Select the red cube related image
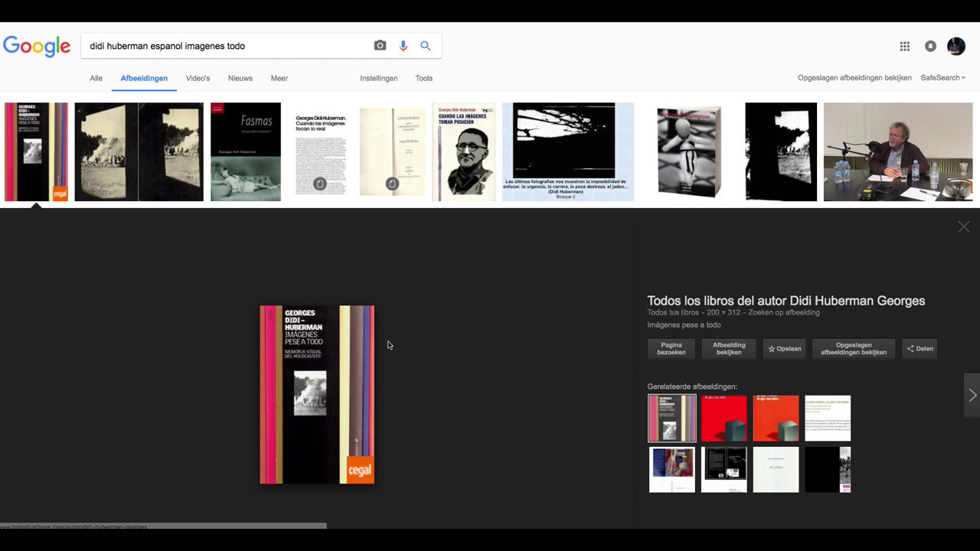 [724, 419]
